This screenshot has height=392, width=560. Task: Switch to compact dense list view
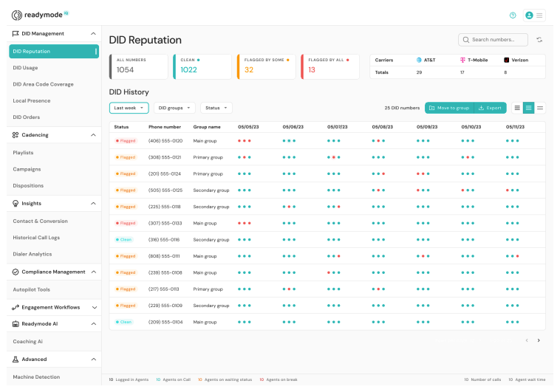517,108
